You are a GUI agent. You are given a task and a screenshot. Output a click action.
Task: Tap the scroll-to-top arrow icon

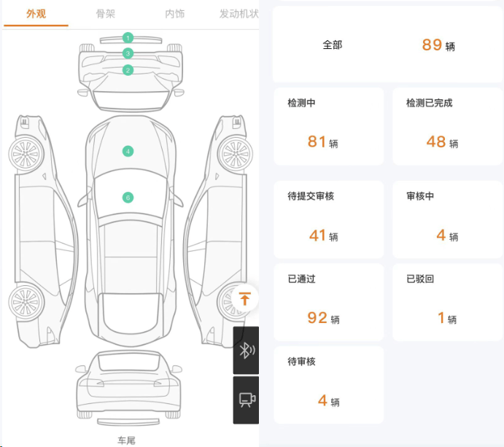click(x=244, y=298)
